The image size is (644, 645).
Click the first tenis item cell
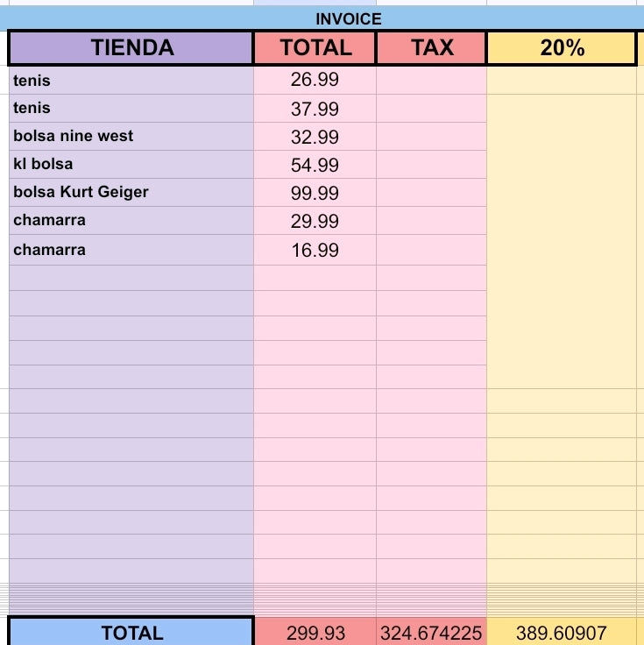coord(131,81)
